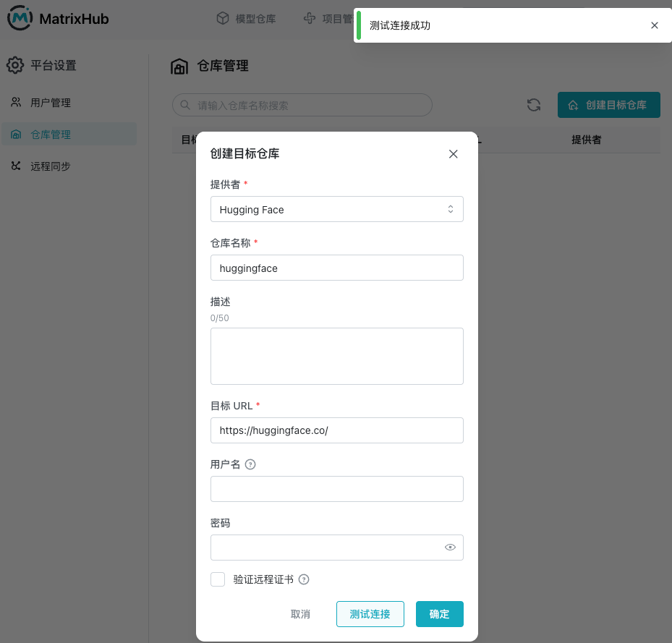Enable the 验证远程证书 checkbox
The width and height of the screenshot is (672, 643).
click(x=218, y=579)
